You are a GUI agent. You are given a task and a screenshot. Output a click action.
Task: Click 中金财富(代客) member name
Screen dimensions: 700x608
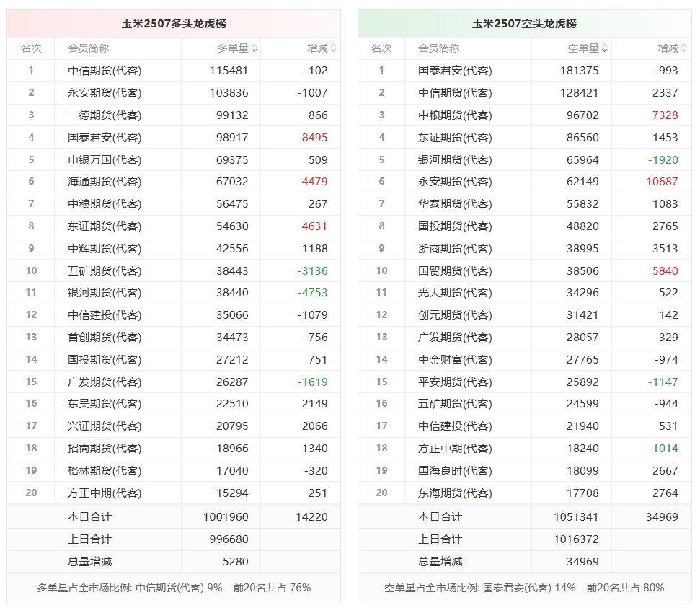[x=455, y=360]
